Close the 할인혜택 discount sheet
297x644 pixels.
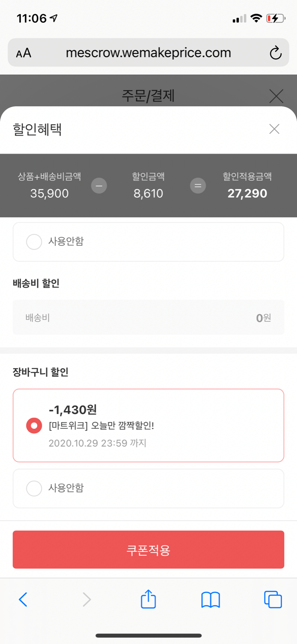pyautogui.click(x=274, y=129)
